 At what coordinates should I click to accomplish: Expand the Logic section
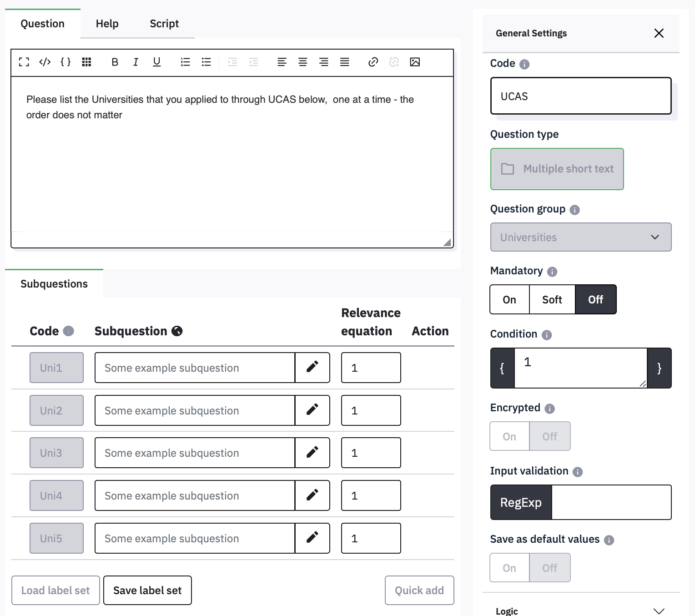coord(659,611)
